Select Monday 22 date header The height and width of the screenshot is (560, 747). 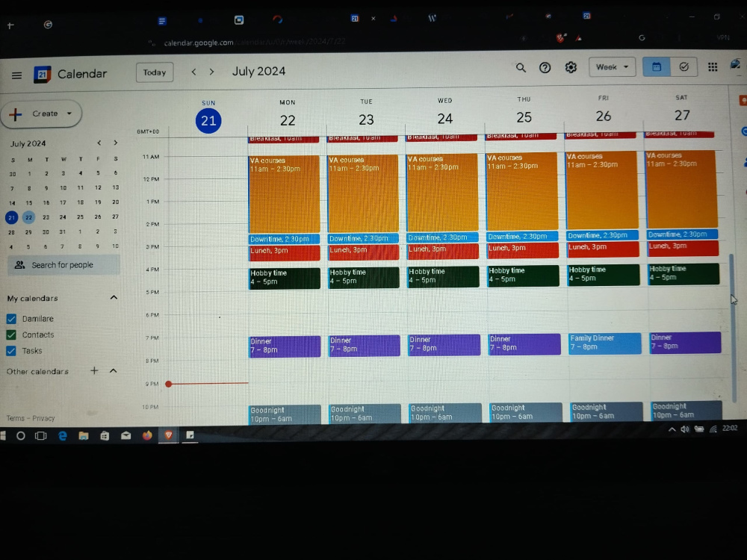pos(288,120)
